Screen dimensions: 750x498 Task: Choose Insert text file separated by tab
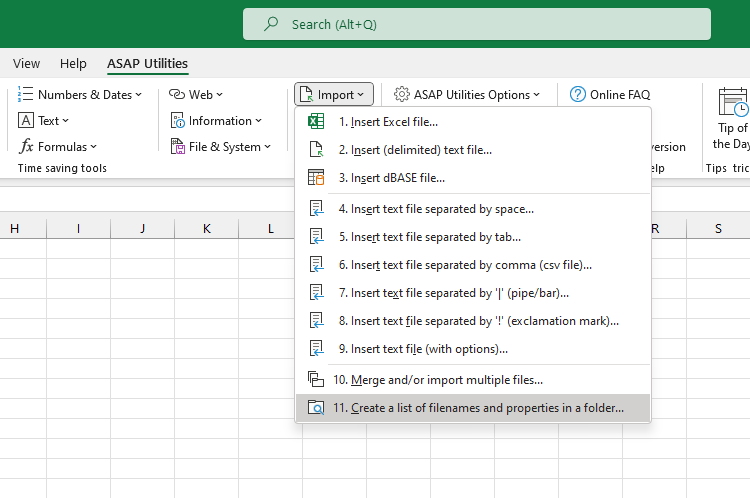tap(473, 237)
